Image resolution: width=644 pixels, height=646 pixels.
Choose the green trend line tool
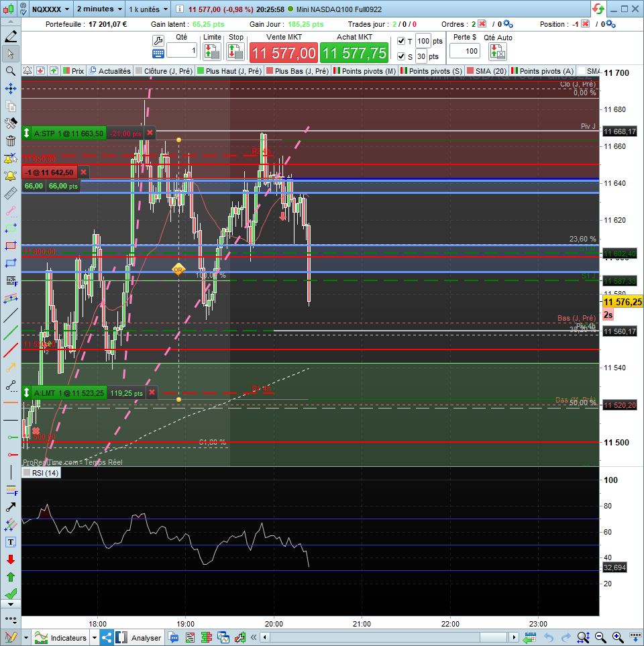coord(11,333)
